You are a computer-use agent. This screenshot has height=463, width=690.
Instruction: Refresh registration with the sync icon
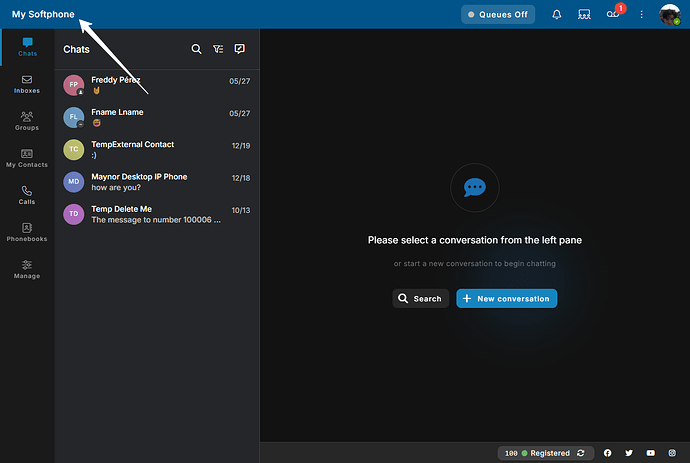(581, 453)
